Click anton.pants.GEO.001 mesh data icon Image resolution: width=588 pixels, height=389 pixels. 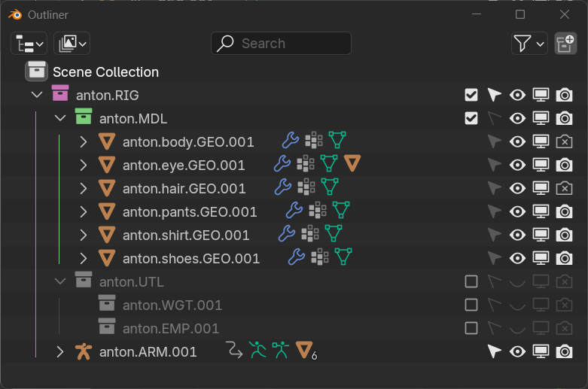(341, 210)
